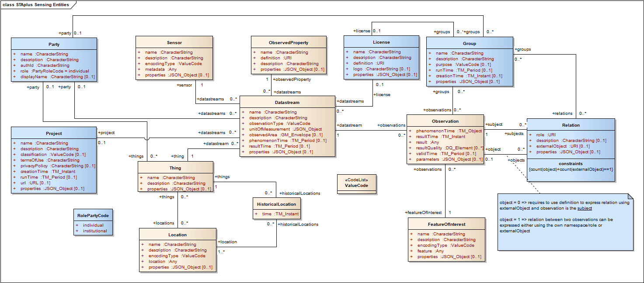Click the 'constraints' heading in Relation
Viewport: 644px width, 283px height.
[x=571, y=164]
